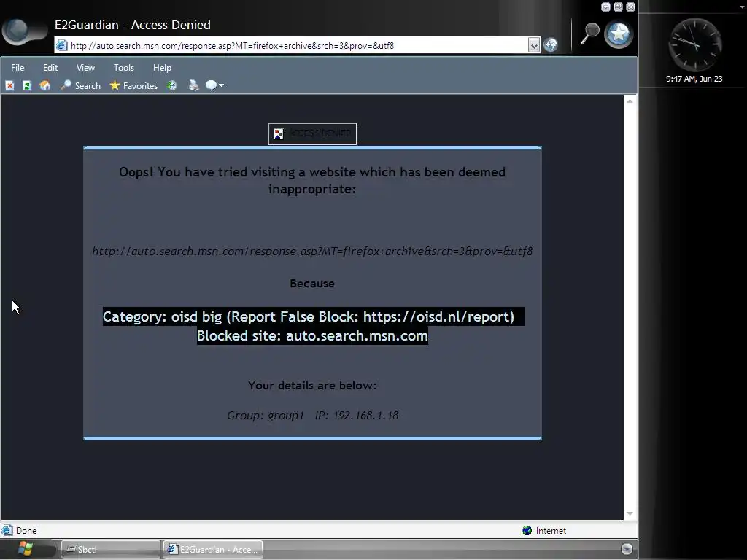The height and width of the screenshot is (560, 747).
Task: Click the page icon in address bar
Action: tap(61, 46)
